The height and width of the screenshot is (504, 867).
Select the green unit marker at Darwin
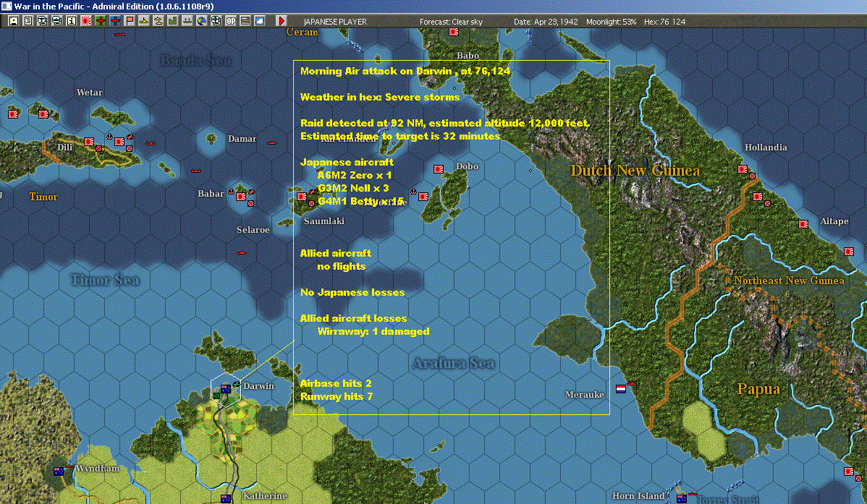point(217,396)
